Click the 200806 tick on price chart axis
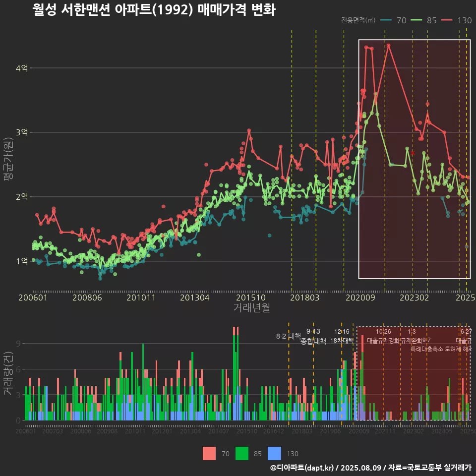476x476 pixels. (x=87, y=297)
